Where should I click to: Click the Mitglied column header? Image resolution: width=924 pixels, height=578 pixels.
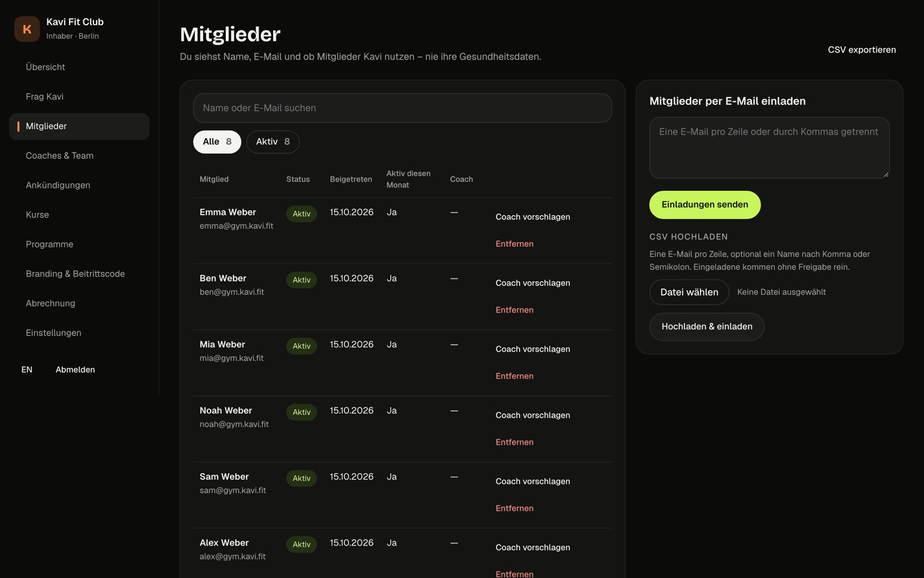click(x=214, y=179)
